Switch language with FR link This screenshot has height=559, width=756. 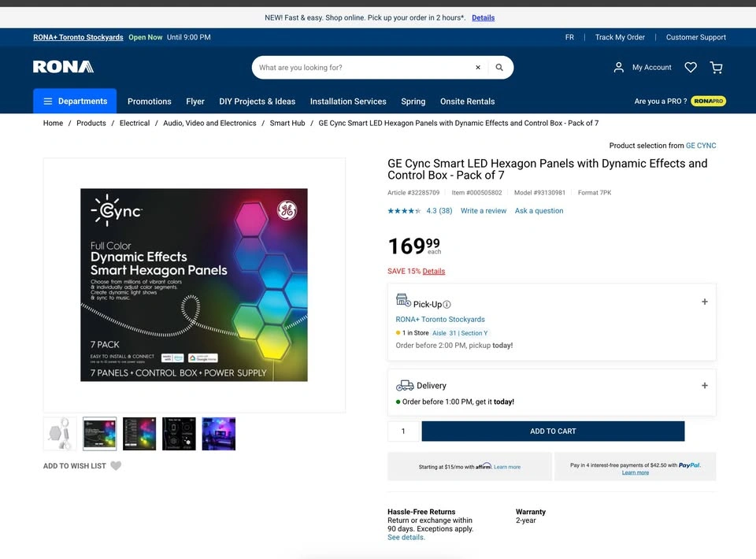point(569,37)
